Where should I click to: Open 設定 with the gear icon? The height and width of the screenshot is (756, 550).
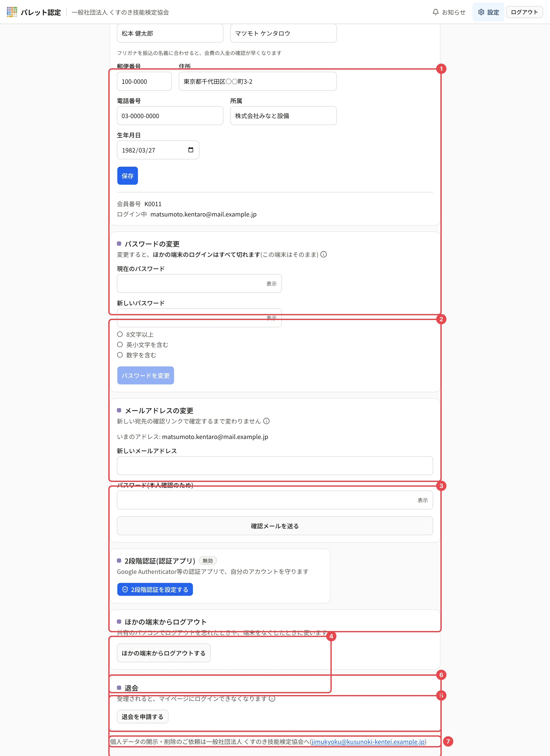click(488, 12)
